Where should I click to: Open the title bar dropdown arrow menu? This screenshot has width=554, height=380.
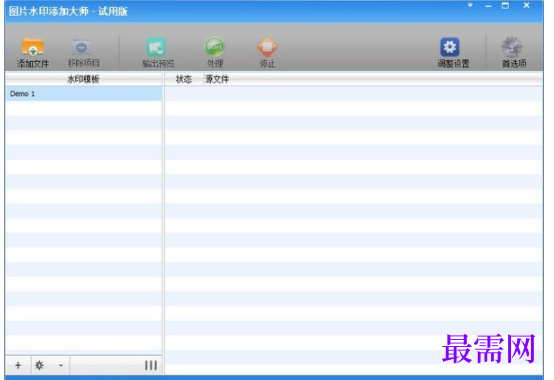(x=470, y=5)
